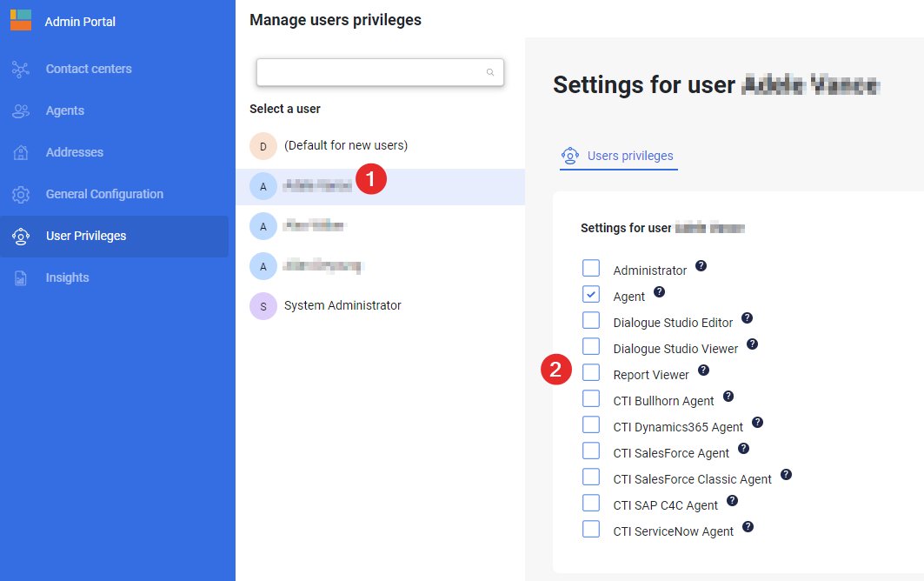Click help icon beside CTI ServiceNow Agent

pos(748,527)
